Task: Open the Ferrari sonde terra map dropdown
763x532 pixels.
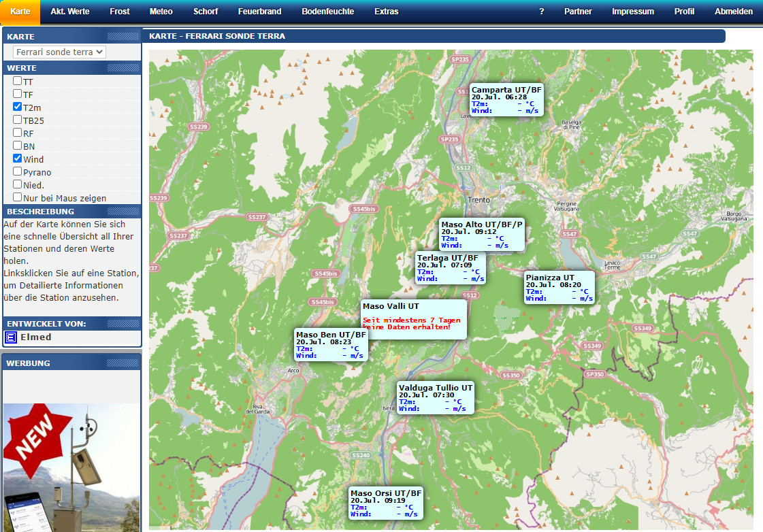Action: (x=60, y=52)
